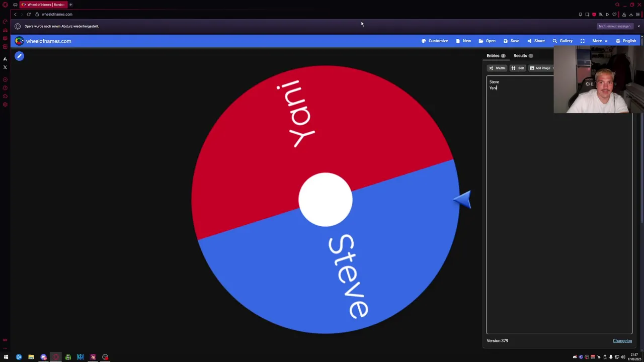Viewport: 644px width, 362px height.
Task: Click the wheel center to spin
Action: [325, 200]
